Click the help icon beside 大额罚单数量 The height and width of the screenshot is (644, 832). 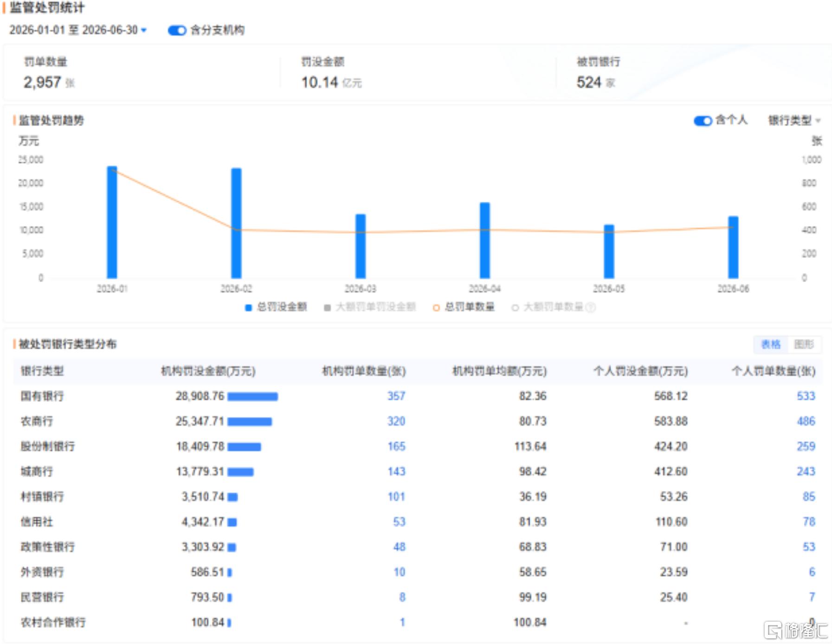coord(590,307)
